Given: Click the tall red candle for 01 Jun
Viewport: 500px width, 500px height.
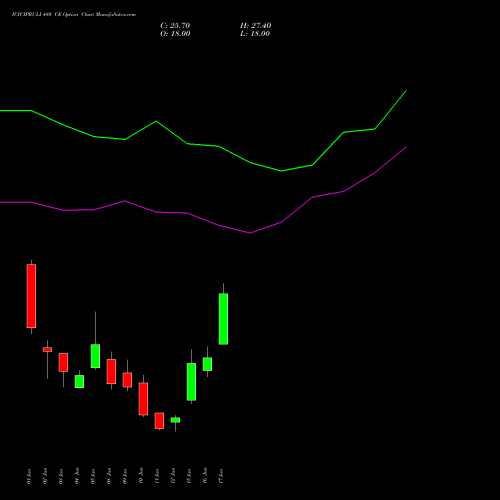Looking at the screenshot, I should pyautogui.click(x=31, y=296).
